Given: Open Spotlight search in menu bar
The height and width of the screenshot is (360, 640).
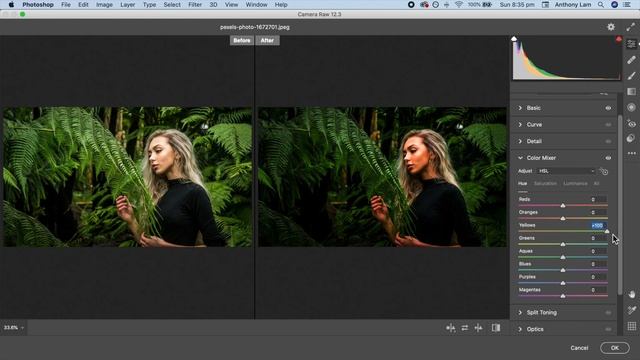Looking at the screenshot, I should point(601,4).
